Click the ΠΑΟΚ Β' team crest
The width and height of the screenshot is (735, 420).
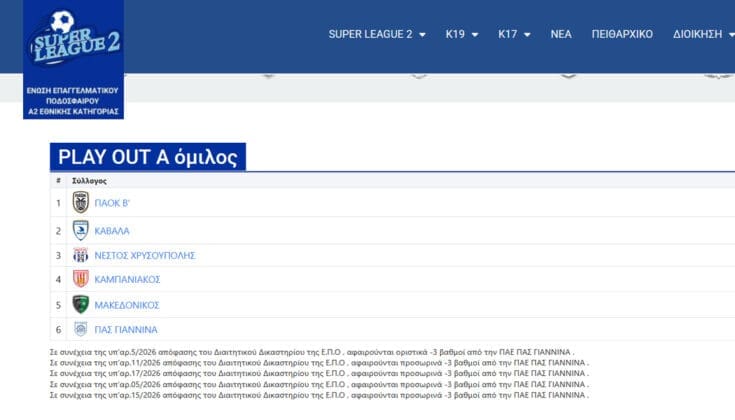click(81, 203)
